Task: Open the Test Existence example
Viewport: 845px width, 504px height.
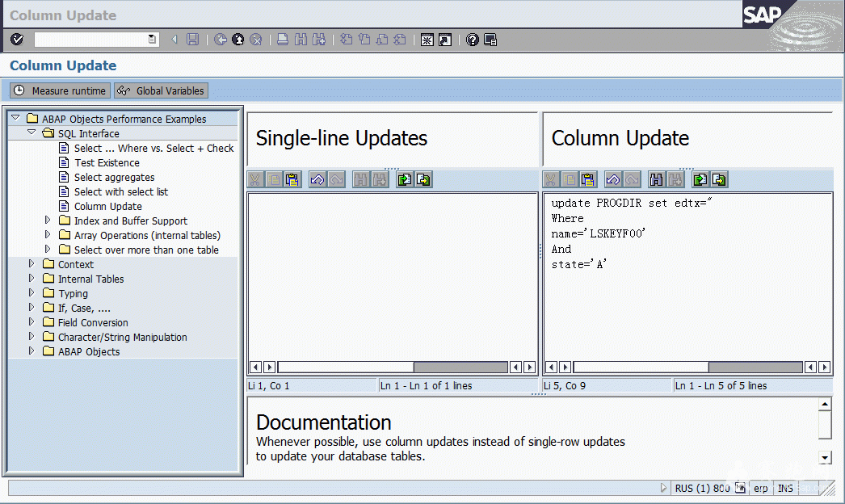Action: pyautogui.click(x=107, y=163)
